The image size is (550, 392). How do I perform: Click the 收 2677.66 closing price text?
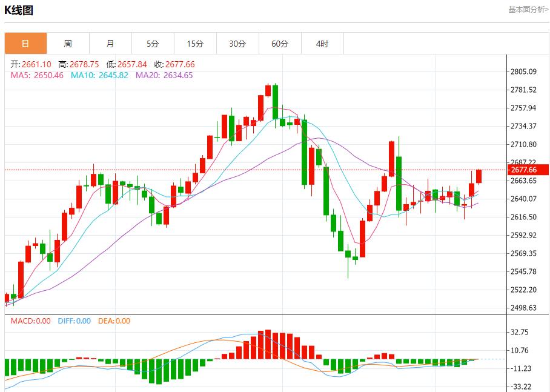pos(174,64)
